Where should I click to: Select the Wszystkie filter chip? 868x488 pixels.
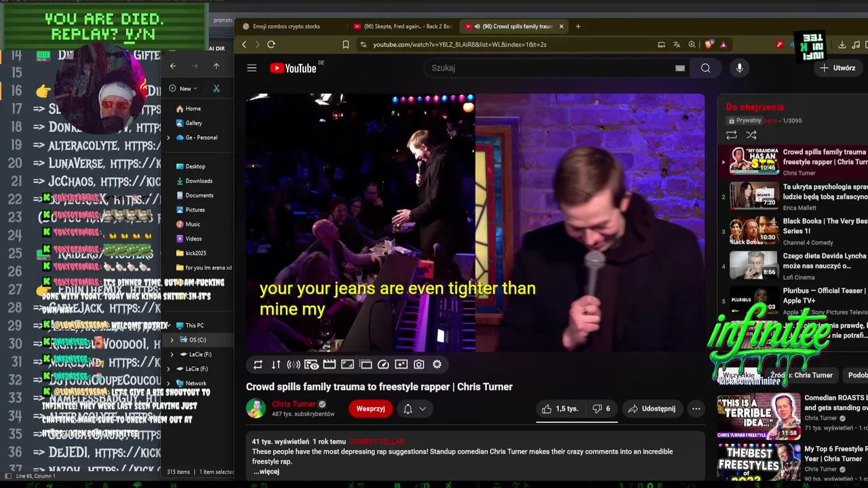click(738, 375)
